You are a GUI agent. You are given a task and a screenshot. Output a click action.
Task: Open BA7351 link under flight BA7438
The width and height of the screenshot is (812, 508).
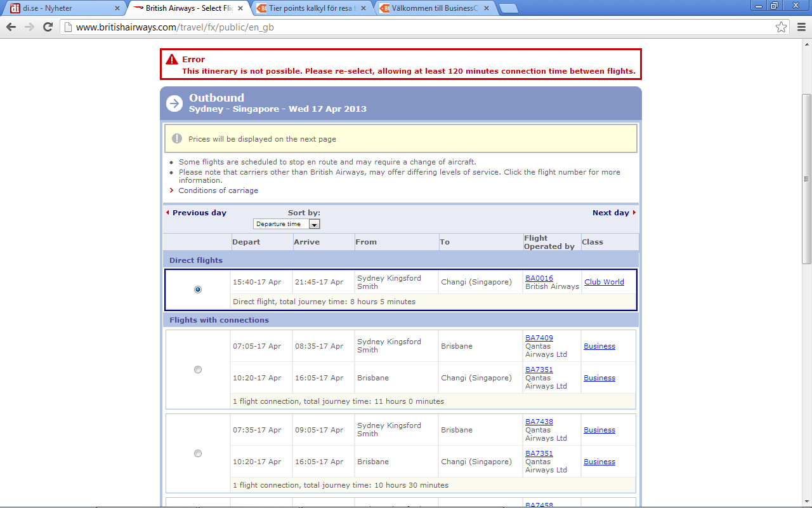coord(539,453)
